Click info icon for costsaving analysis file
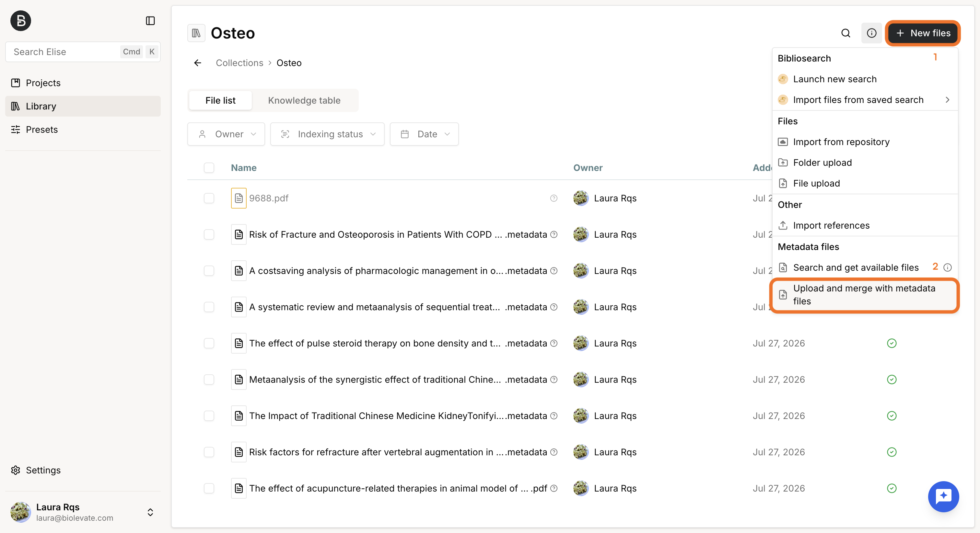Screen dimensions: 980x533 (554, 271)
